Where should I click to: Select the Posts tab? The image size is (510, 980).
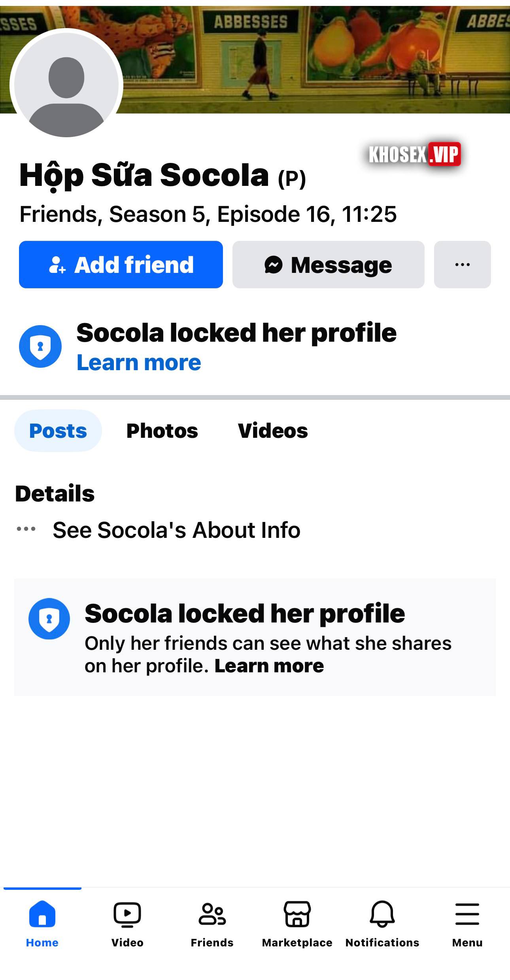pyautogui.click(x=58, y=431)
